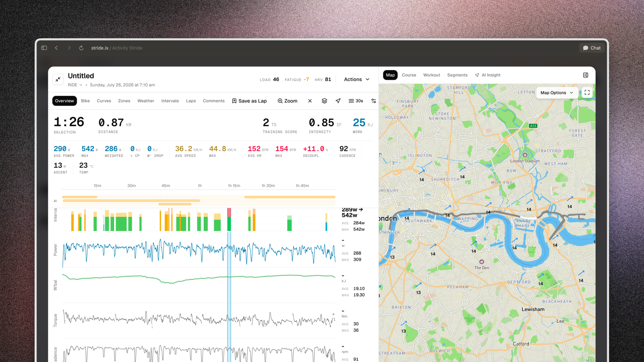This screenshot has height=362, width=644.
Task: Open the RIDE activity type dropdown
Action: coord(75,85)
